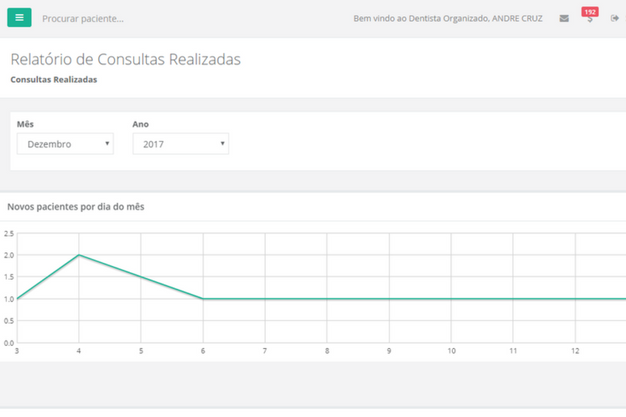
Task: Click the chart line start at day 3
Action: (17, 299)
